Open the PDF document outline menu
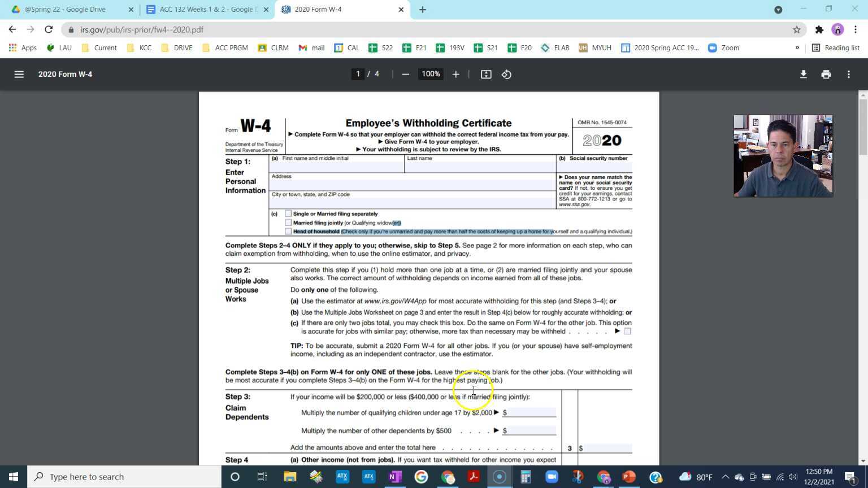This screenshot has width=868, height=488. click(19, 74)
